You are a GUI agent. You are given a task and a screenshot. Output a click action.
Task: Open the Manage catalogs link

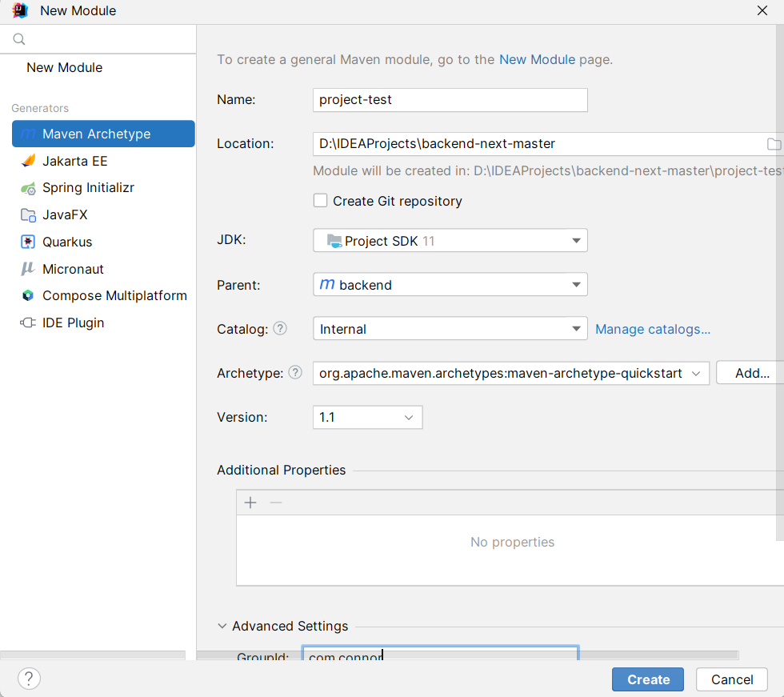click(652, 329)
